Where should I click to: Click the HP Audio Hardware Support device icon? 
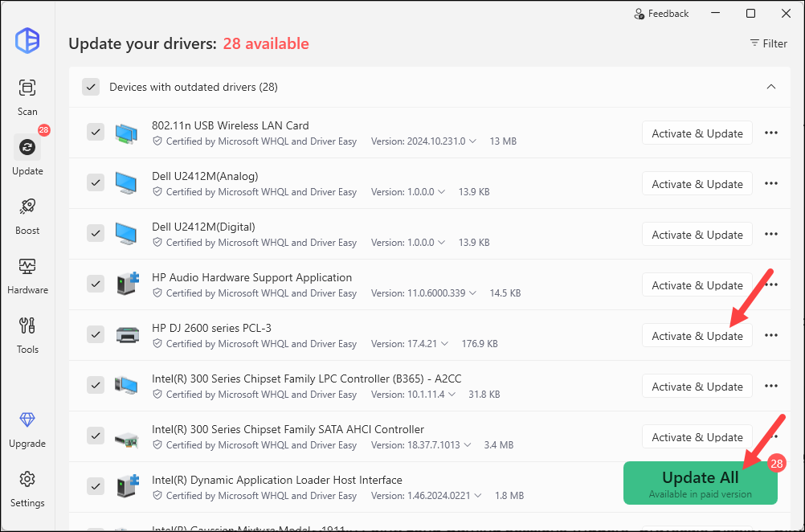127,284
